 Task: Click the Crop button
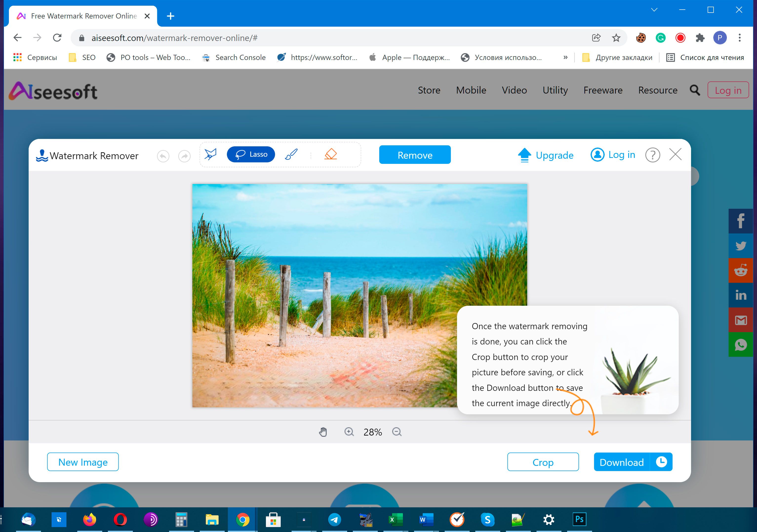(x=543, y=462)
